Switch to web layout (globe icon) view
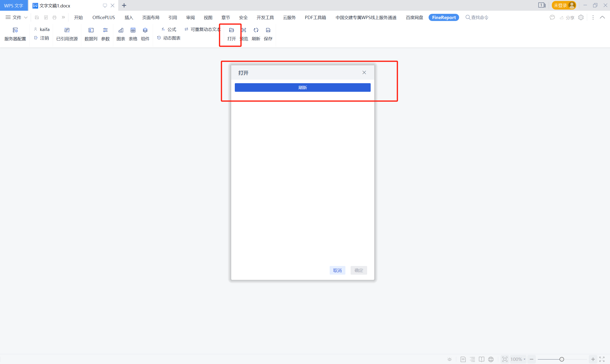The height and width of the screenshot is (364, 610). coord(491,359)
